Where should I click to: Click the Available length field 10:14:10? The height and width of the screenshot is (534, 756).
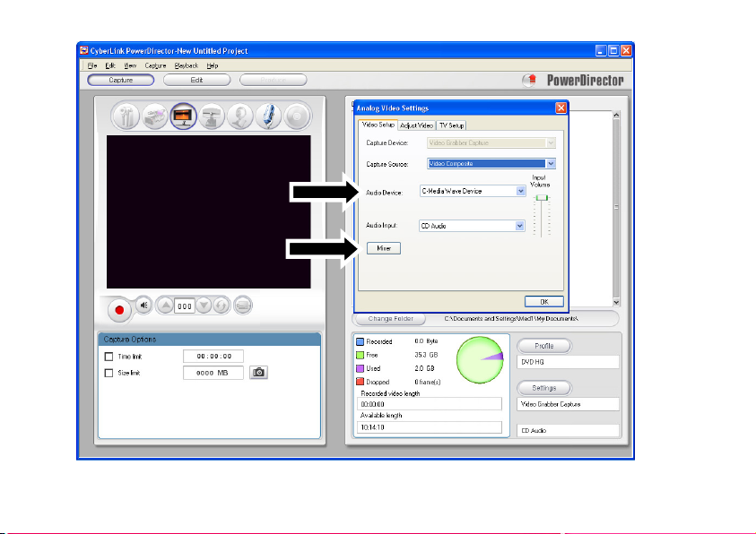point(429,427)
